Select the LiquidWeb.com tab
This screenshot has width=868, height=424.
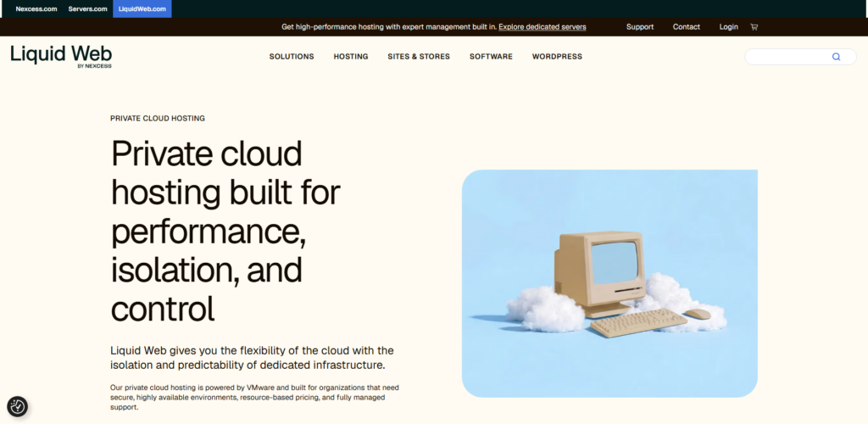[142, 8]
